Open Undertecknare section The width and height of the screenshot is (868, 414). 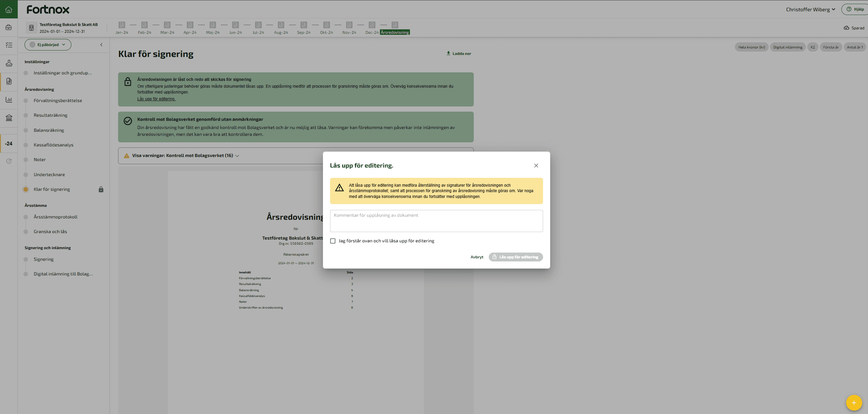49,175
